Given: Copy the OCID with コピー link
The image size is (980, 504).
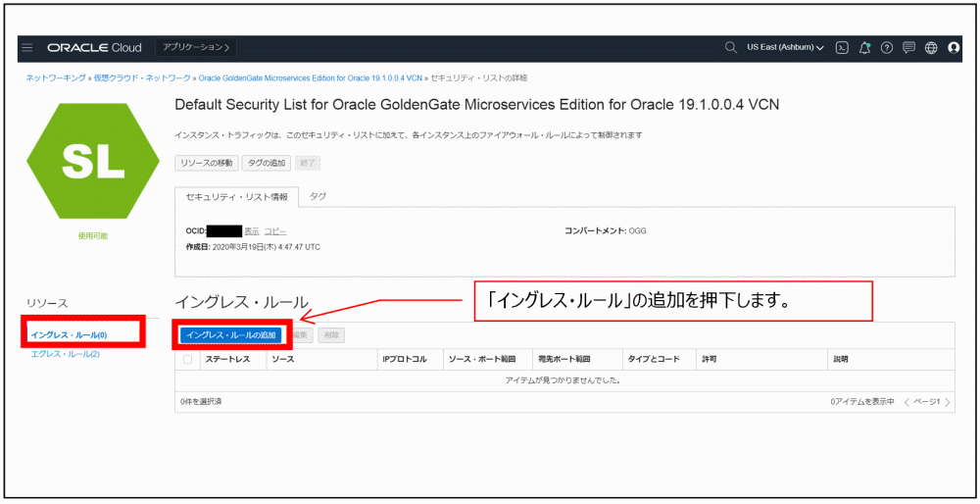Looking at the screenshot, I should click(275, 231).
